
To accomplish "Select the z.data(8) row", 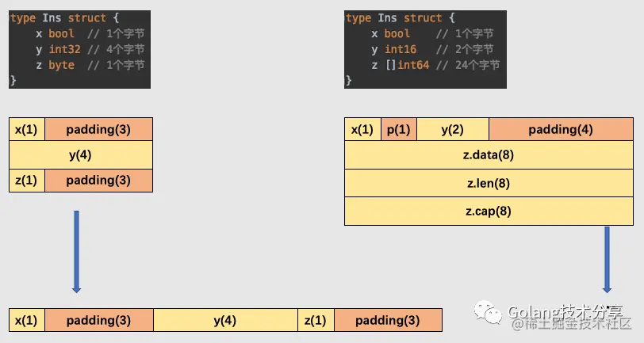I will coord(489,155).
